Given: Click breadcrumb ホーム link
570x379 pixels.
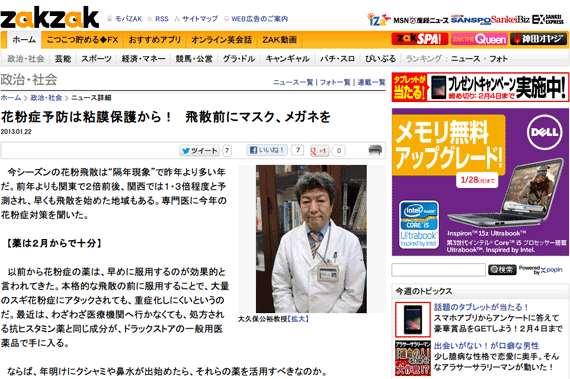Looking at the screenshot, I should coord(11,98).
